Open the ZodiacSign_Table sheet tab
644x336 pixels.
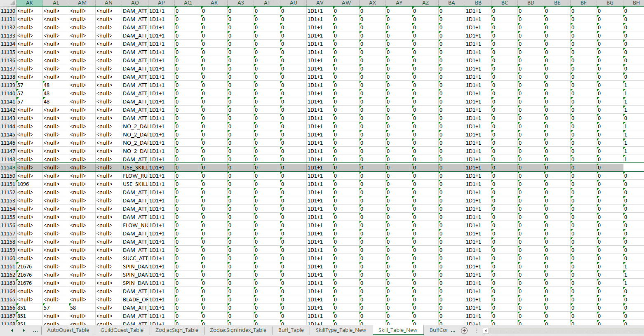[177, 330]
